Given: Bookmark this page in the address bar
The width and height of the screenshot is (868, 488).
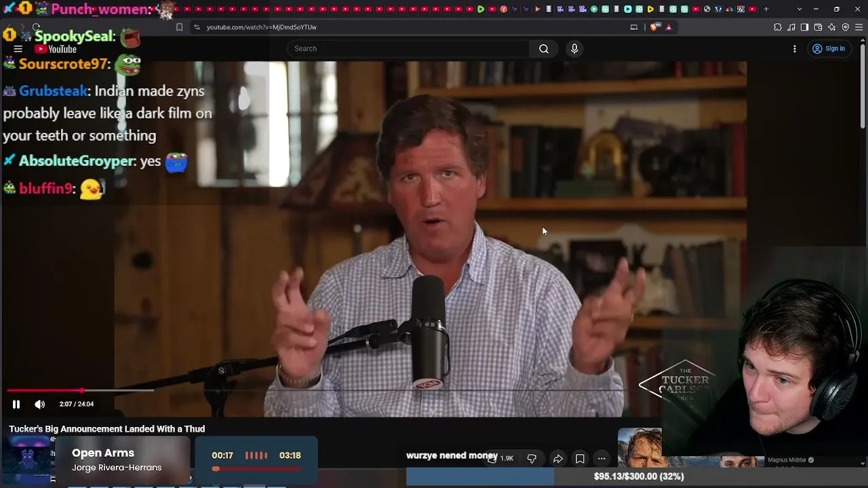Looking at the screenshot, I should (x=179, y=27).
